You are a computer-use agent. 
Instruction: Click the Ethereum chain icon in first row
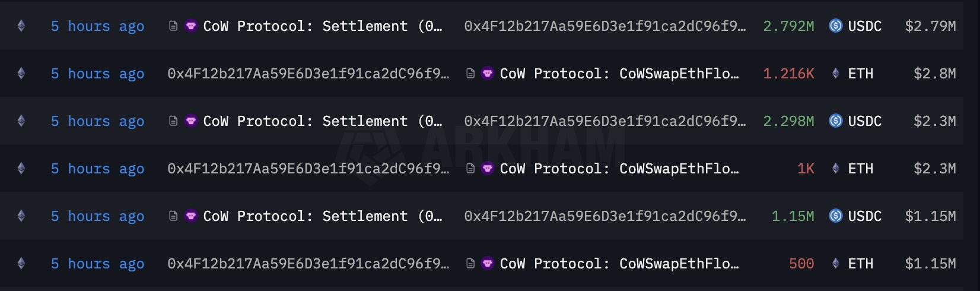(21, 26)
